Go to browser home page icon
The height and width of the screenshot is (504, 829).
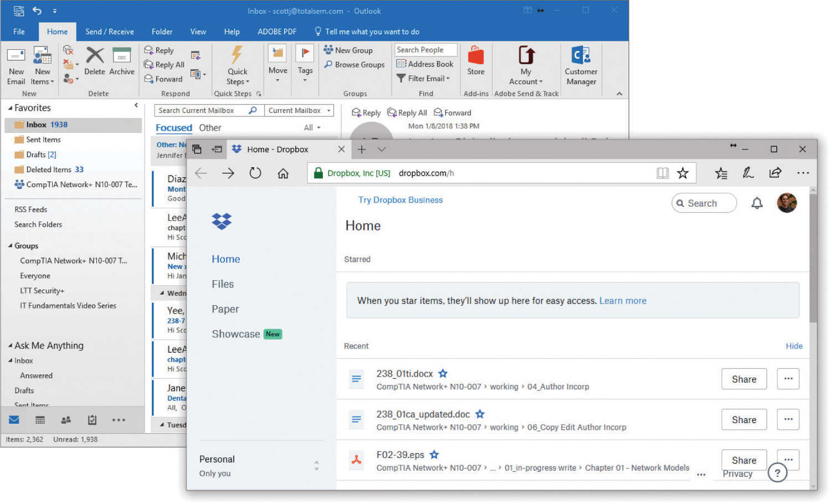[x=283, y=173]
